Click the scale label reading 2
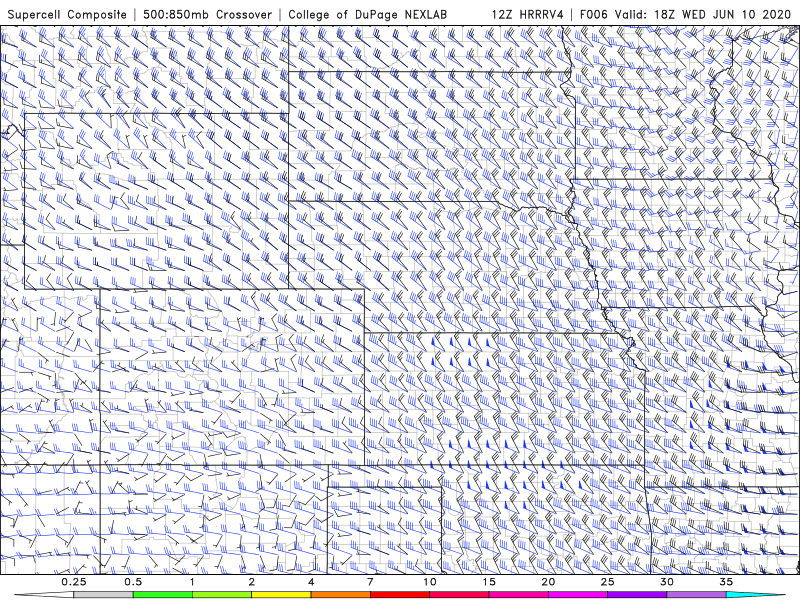This screenshot has width=800, height=600. [252, 582]
